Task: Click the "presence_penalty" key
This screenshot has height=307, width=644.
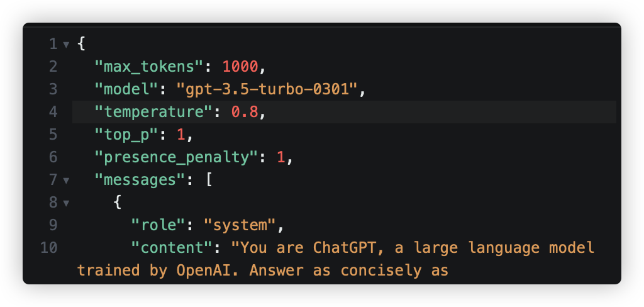Action: [177, 157]
